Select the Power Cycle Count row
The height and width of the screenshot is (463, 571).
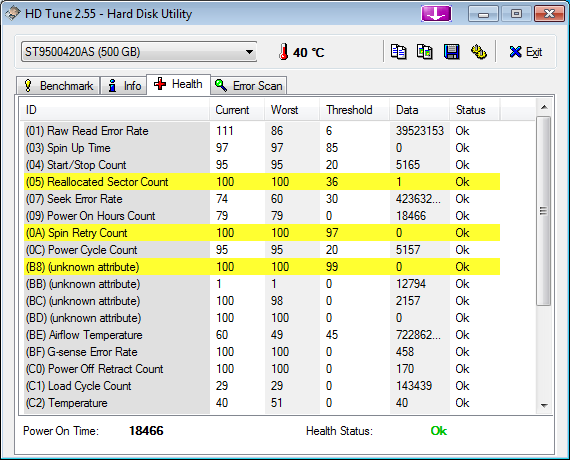(262, 250)
